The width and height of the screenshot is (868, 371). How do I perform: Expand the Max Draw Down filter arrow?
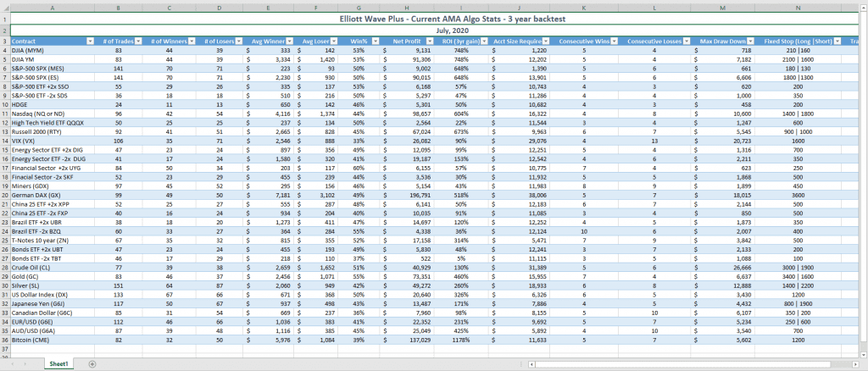(749, 42)
